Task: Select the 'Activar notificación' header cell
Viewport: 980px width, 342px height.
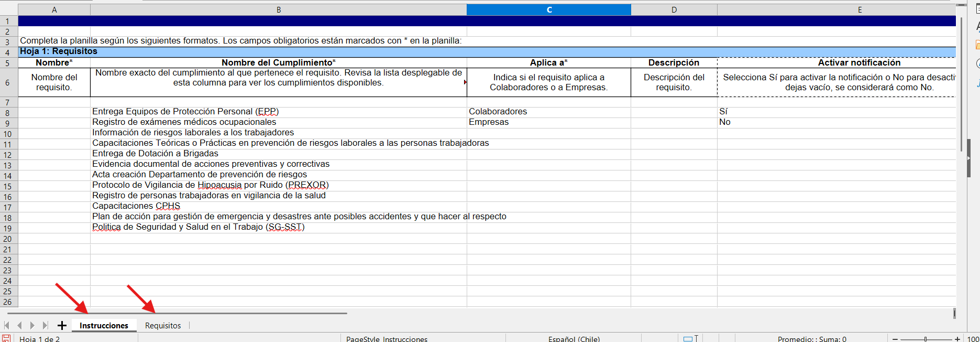Action: (x=836, y=62)
